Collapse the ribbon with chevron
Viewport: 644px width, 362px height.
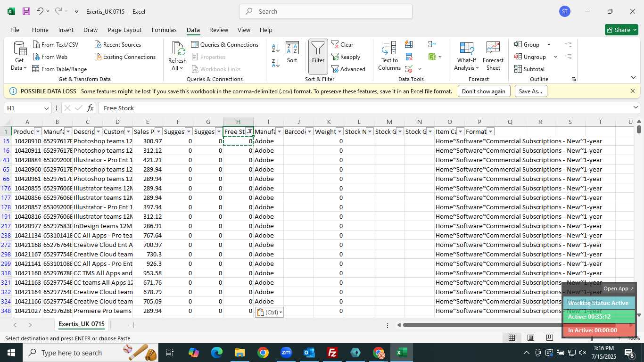(633, 77)
